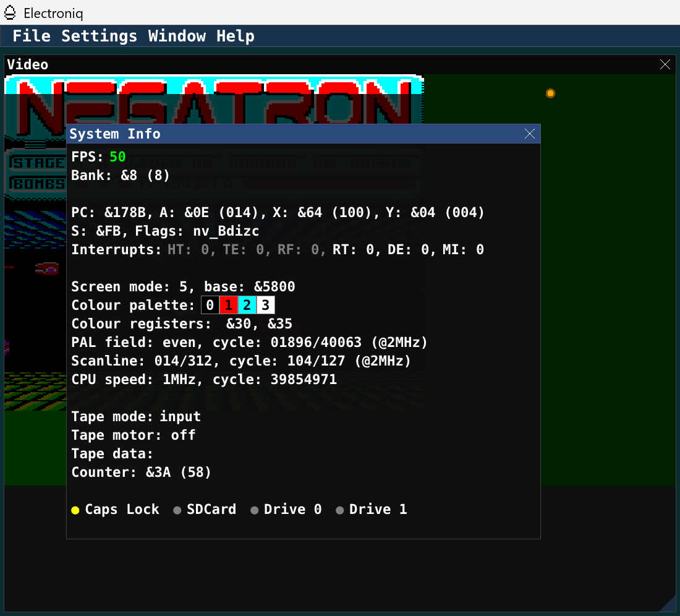Click the 'Tape mode: input' line
The height and width of the screenshot is (616, 680).
[x=136, y=417]
